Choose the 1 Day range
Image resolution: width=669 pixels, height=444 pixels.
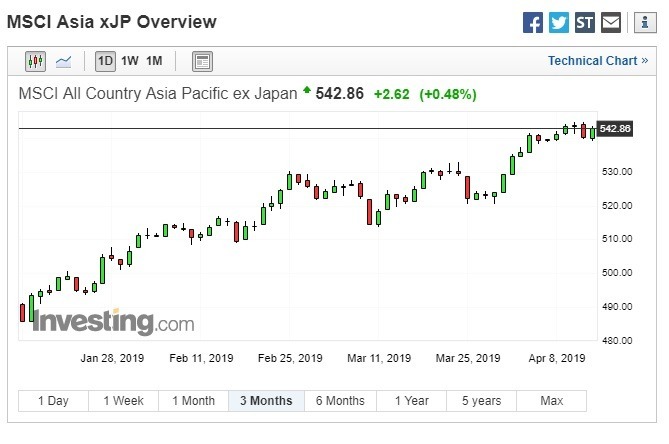[53, 401]
